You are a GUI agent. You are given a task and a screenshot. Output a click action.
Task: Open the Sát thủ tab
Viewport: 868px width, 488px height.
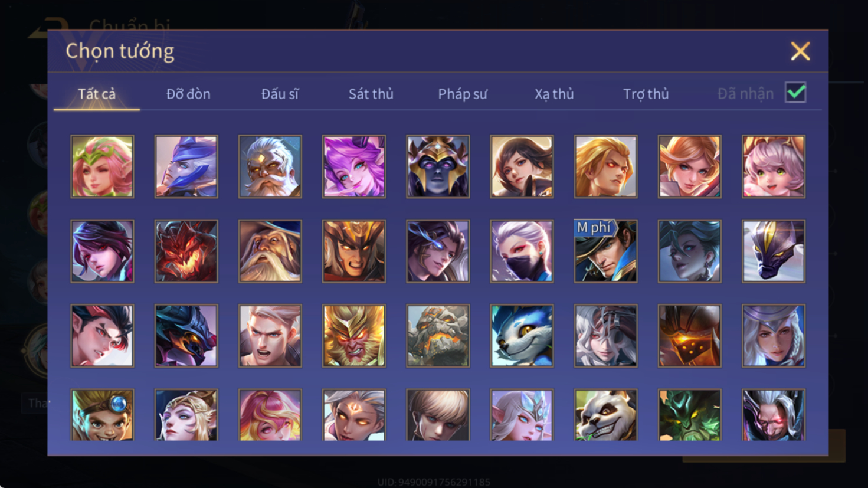point(371,94)
